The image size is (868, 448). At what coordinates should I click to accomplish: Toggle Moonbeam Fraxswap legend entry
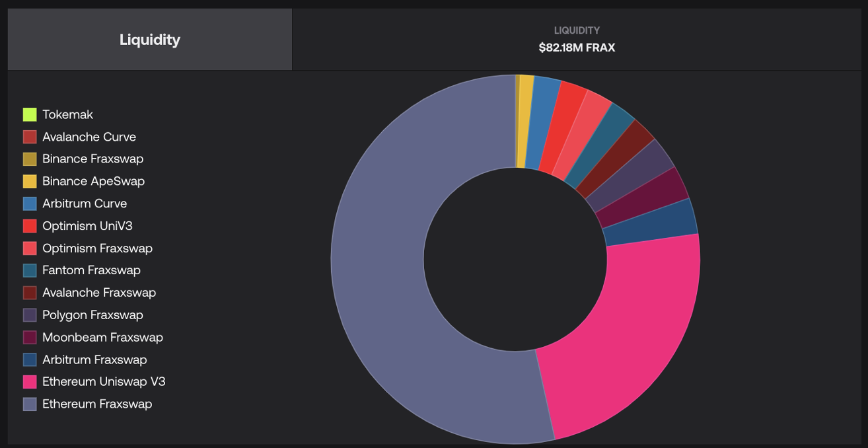102,338
